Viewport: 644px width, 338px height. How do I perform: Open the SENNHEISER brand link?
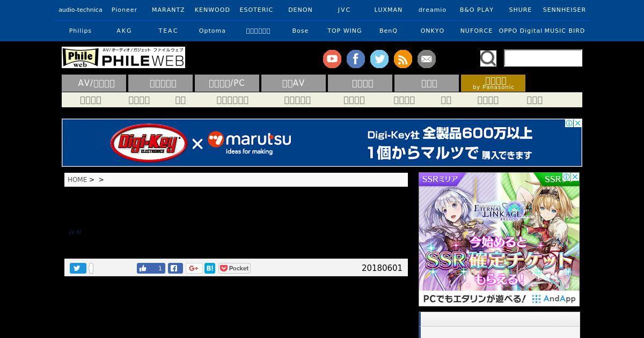click(x=565, y=10)
